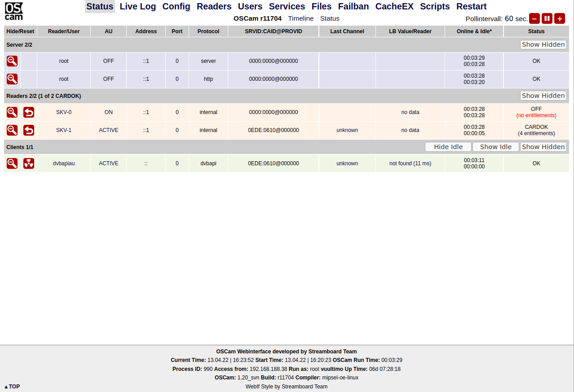Hide the root server row with magnifier icon

click(12, 61)
